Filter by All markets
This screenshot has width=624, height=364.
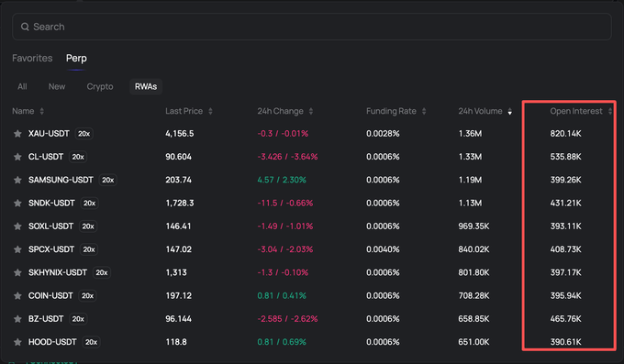point(22,86)
